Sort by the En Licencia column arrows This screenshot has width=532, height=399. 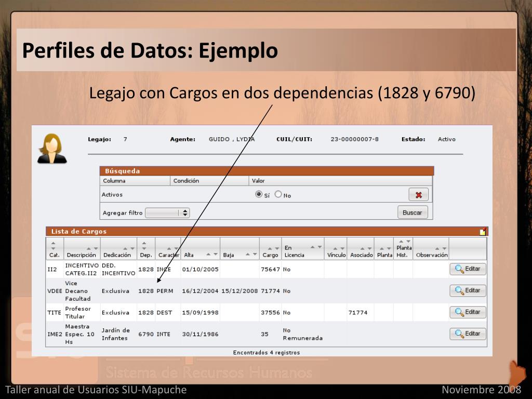316,247
